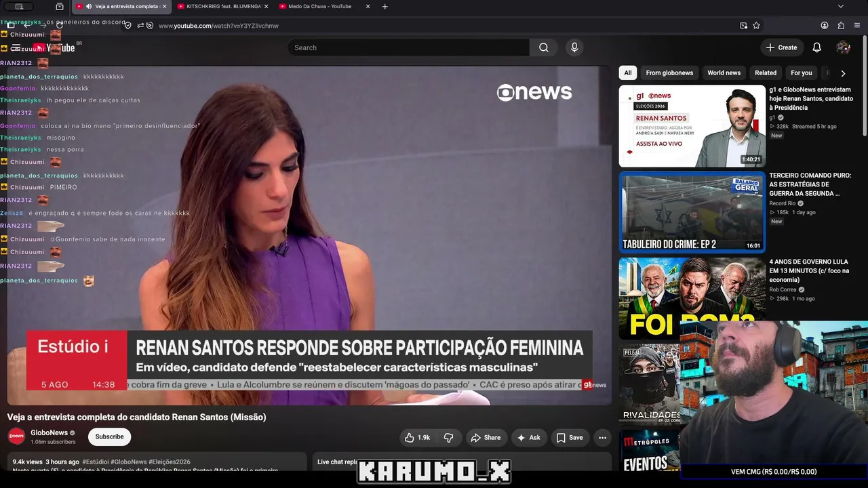Click the browser address bar URL

click(218, 26)
